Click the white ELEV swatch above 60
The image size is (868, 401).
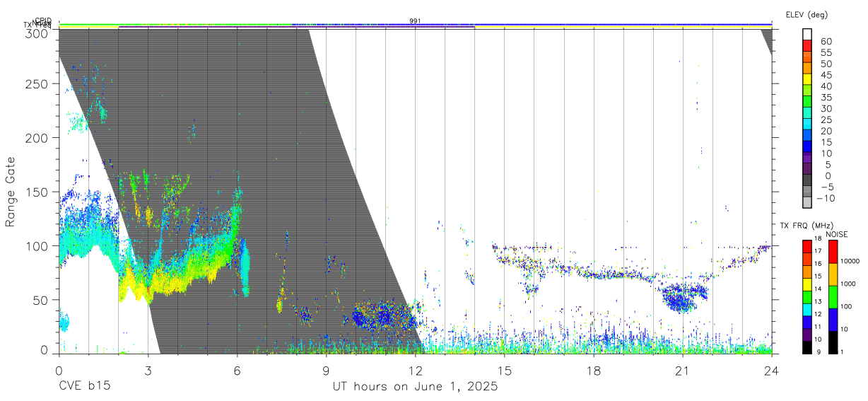807,34
